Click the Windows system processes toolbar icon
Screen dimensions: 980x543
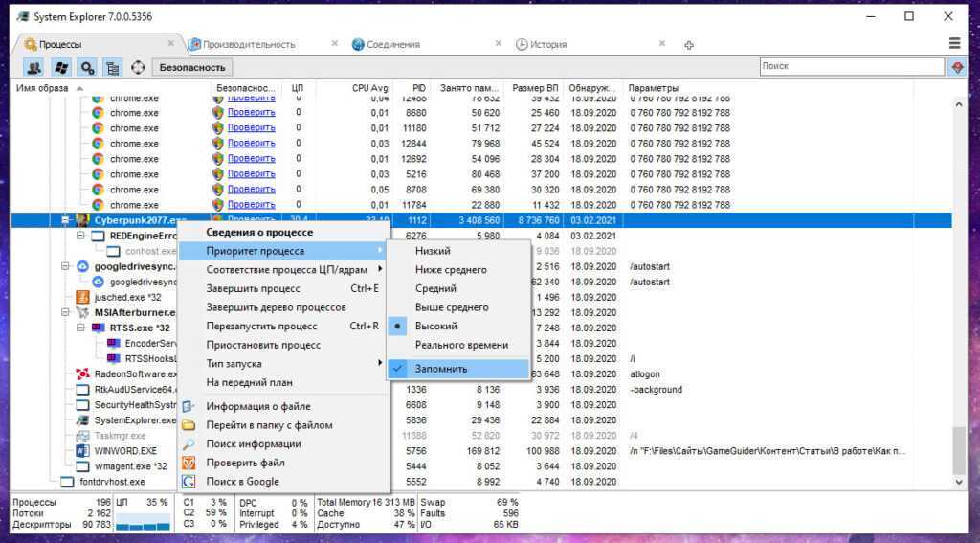click(61, 67)
